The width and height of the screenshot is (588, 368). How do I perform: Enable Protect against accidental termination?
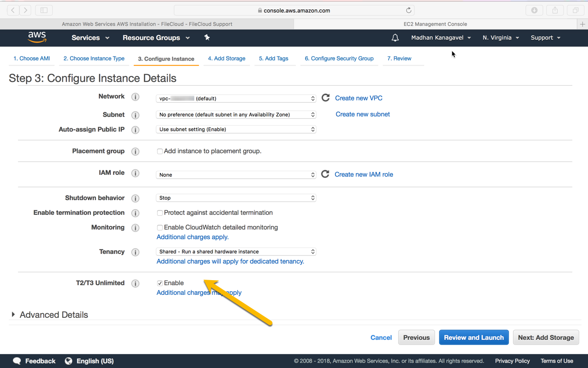(160, 213)
